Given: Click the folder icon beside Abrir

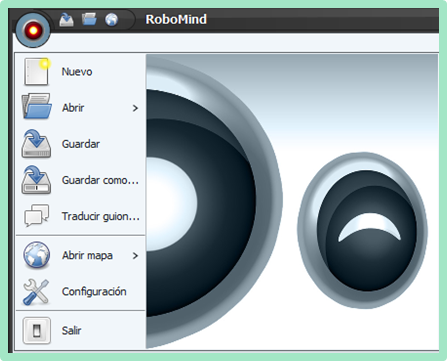Looking at the screenshot, I should click(x=37, y=106).
